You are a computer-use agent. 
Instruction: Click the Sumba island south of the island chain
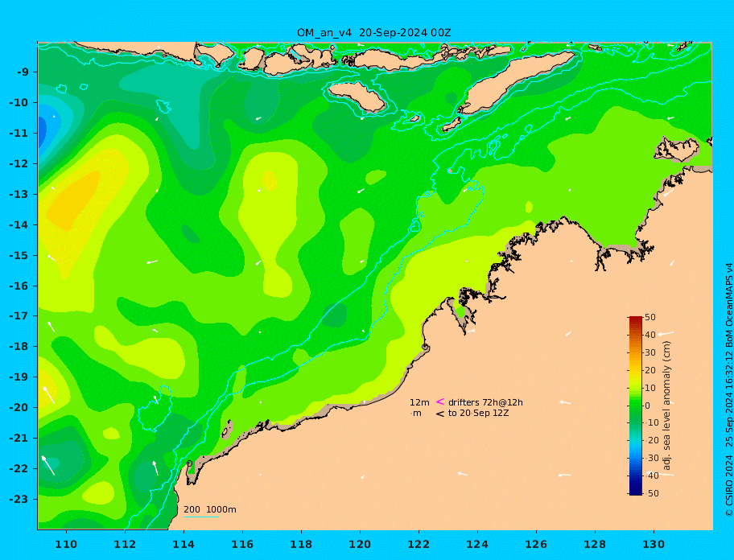[x=357, y=97]
